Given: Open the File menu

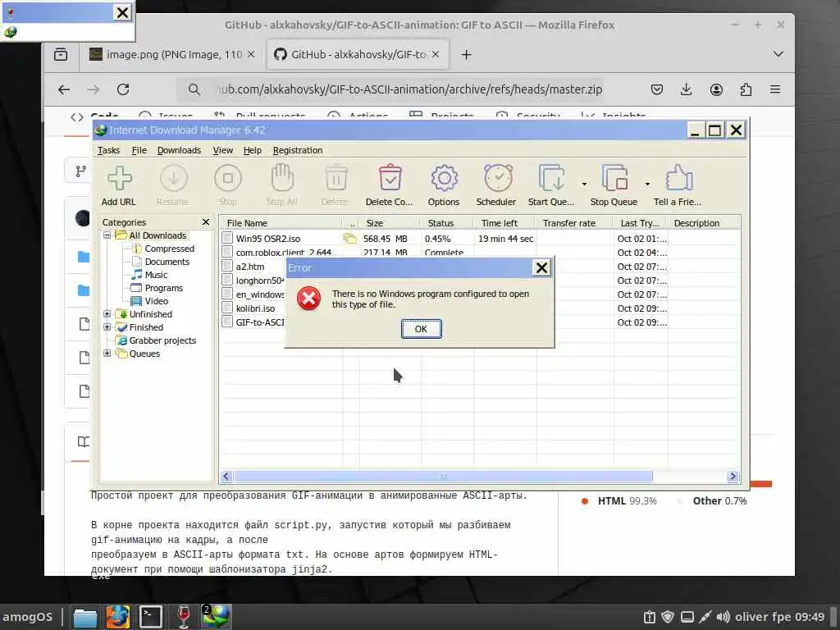Looking at the screenshot, I should (139, 151).
